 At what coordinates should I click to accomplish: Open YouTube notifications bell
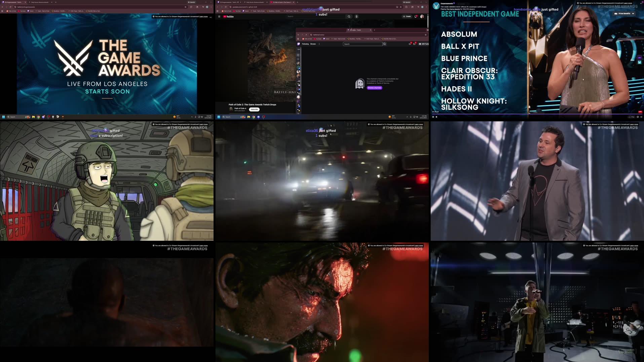[x=415, y=16]
